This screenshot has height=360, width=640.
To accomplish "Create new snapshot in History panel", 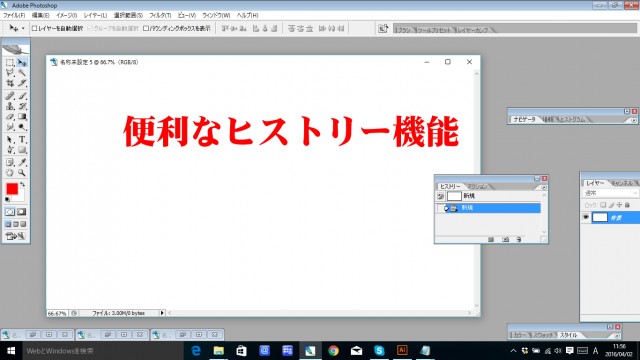I will point(505,240).
